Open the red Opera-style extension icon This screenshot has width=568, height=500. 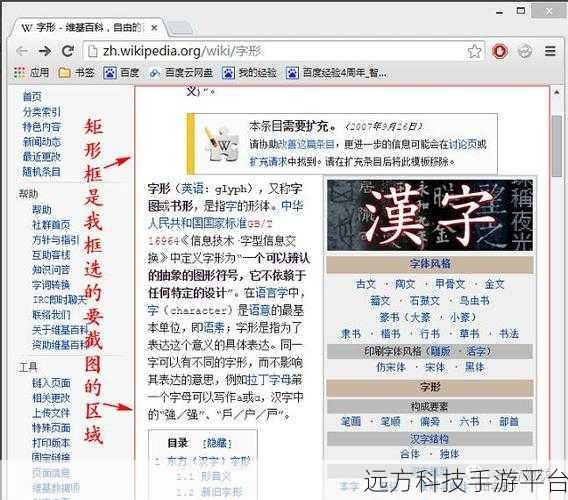500,51
